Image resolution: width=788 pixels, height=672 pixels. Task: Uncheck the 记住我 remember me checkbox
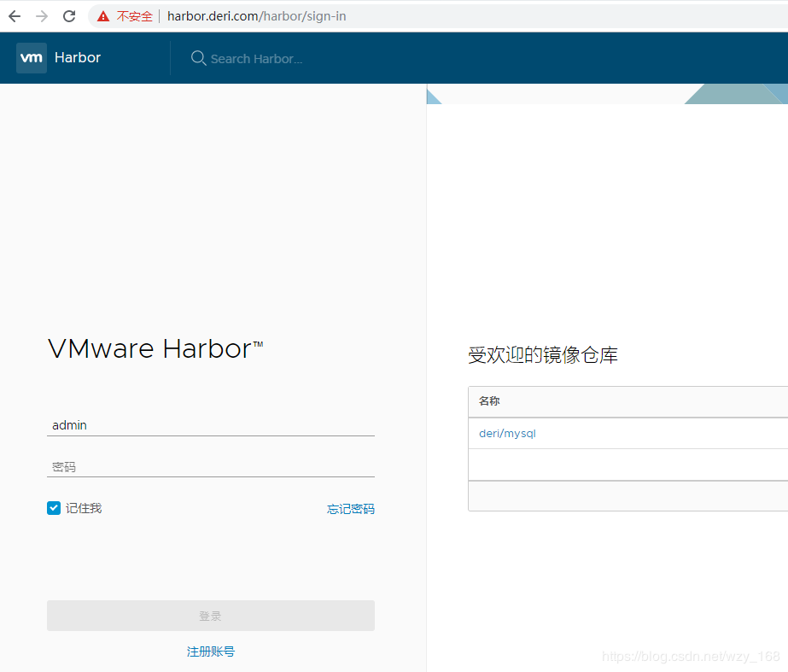click(x=53, y=508)
